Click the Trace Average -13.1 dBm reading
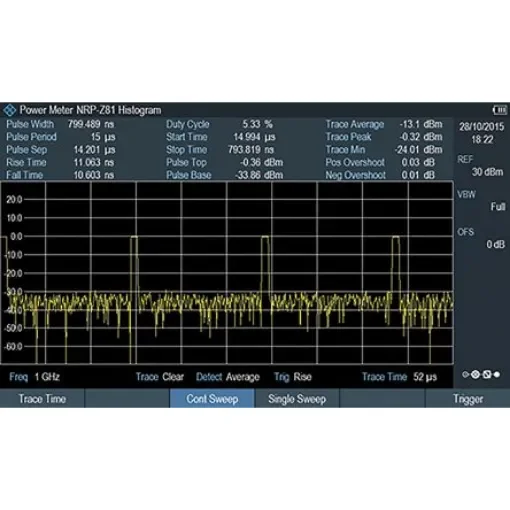 pos(384,124)
